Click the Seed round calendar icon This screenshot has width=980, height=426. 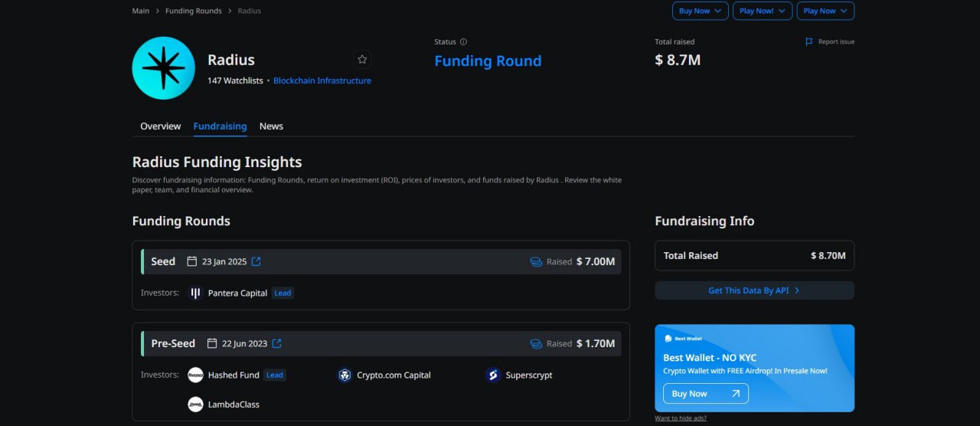192,261
